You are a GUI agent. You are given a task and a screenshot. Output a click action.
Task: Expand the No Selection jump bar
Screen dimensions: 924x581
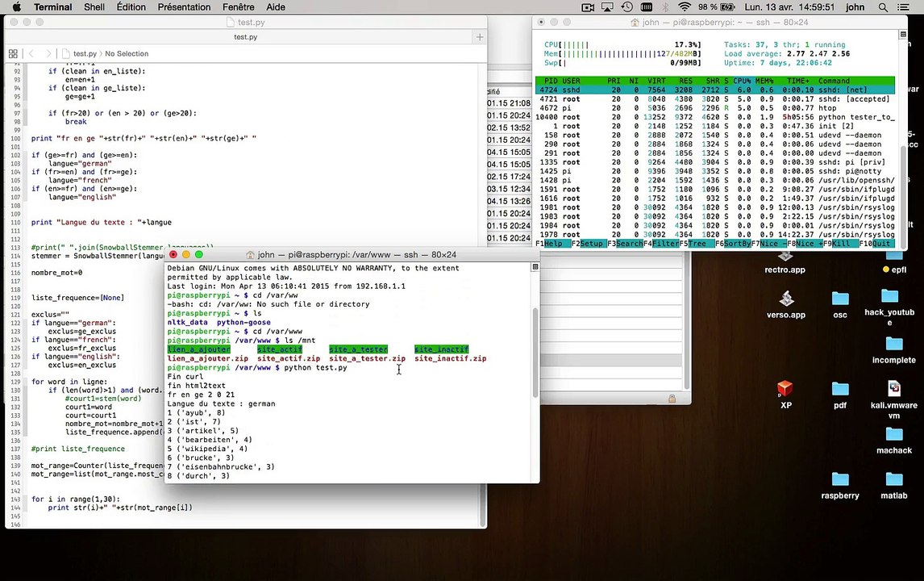tap(127, 54)
